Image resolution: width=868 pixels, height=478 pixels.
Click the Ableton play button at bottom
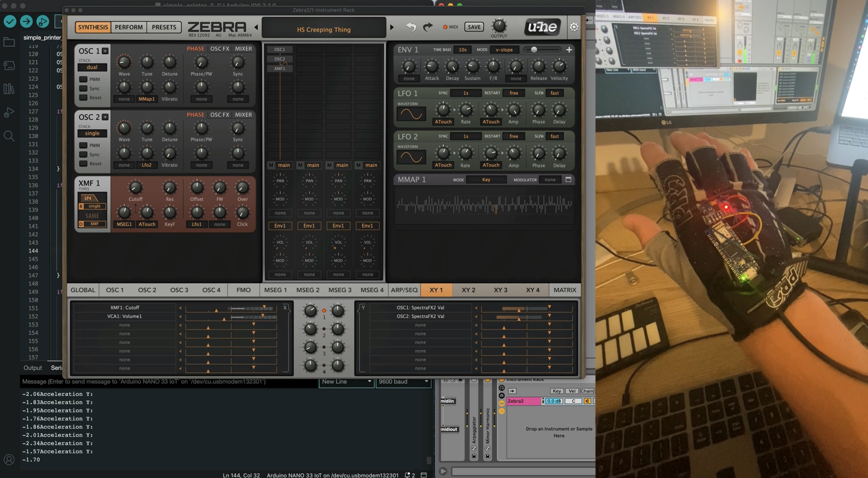pos(443,471)
